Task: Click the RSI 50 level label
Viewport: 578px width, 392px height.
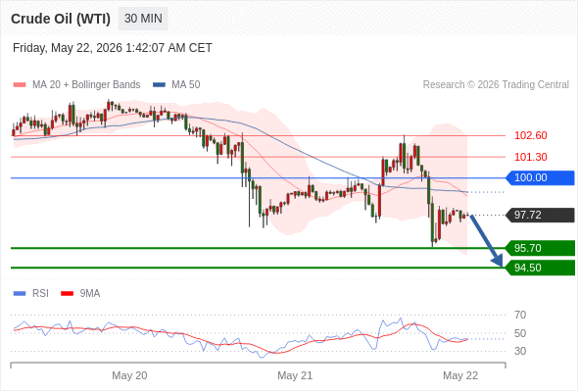Action: 520,333
